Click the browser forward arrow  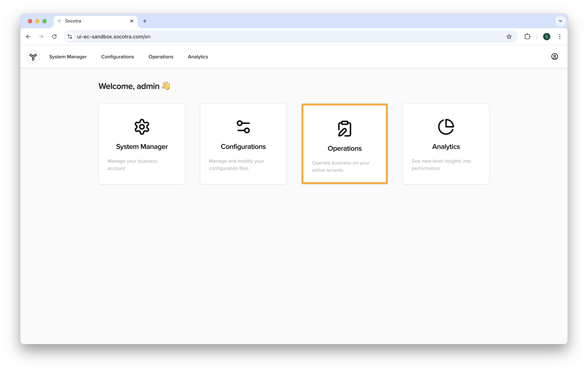tap(41, 37)
